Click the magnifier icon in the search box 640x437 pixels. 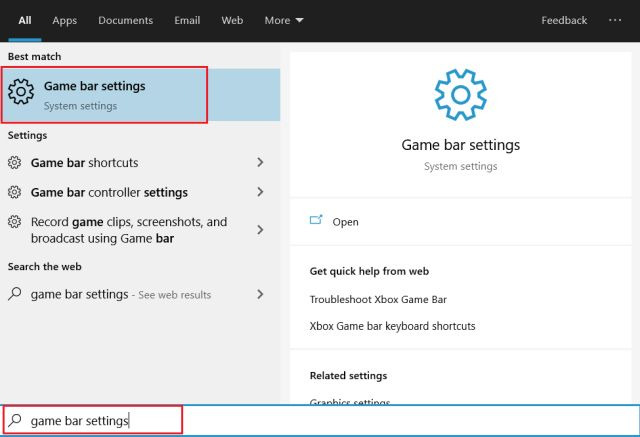(x=15, y=420)
